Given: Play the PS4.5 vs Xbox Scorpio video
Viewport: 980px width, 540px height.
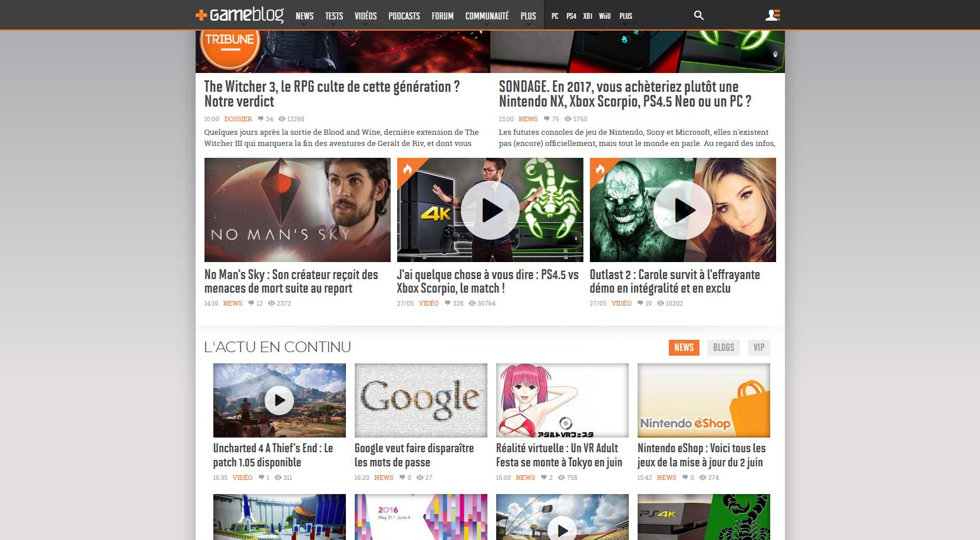Looking at the screenshot, I should tap(490, 210).
